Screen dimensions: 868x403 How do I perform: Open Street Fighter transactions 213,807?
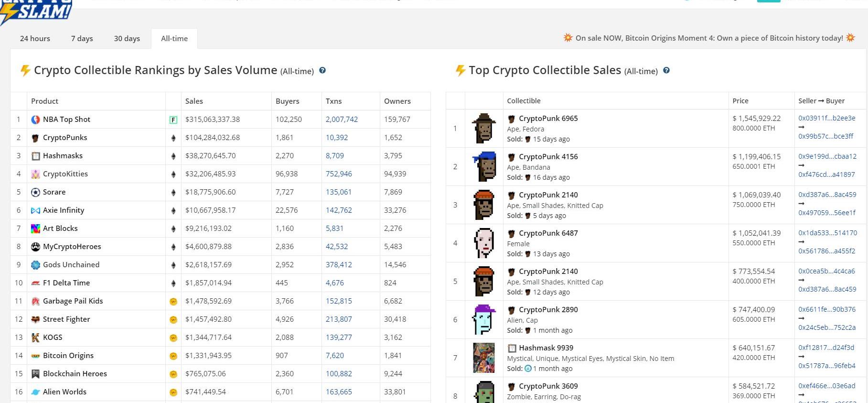coord(339,319)
